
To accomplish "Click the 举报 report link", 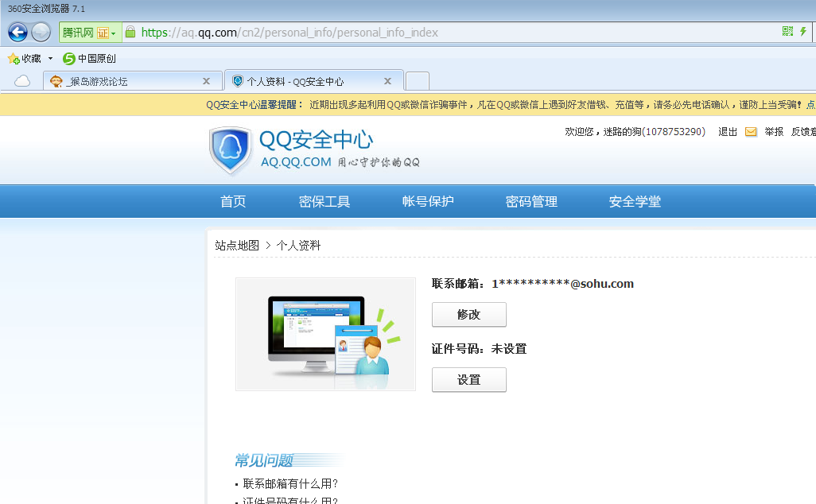I will 774,132.
